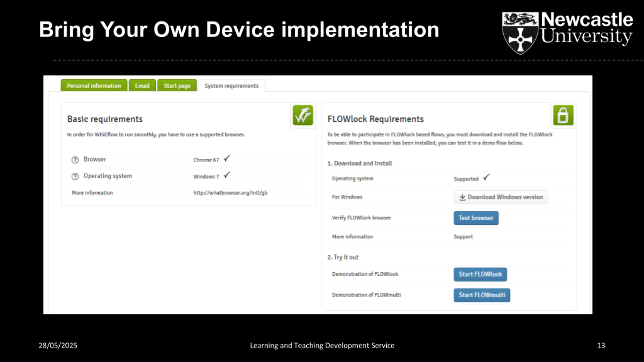
Task: Click the 'Chrome 67' browser value
Action: [x=206, y=160]
